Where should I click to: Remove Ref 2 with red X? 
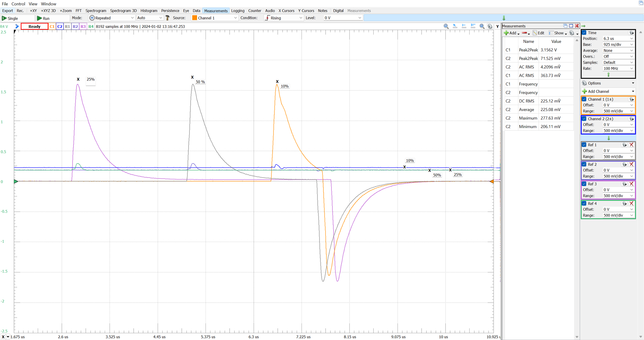coord(631,164)
